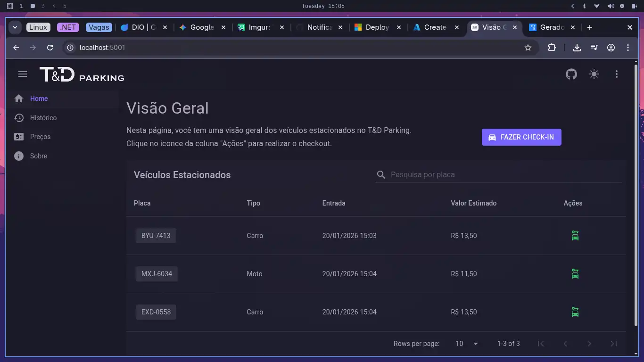This screenshot has height=362, width=644.
Task: Toggle light/dark theme sun icon
Action: point(594,74)
